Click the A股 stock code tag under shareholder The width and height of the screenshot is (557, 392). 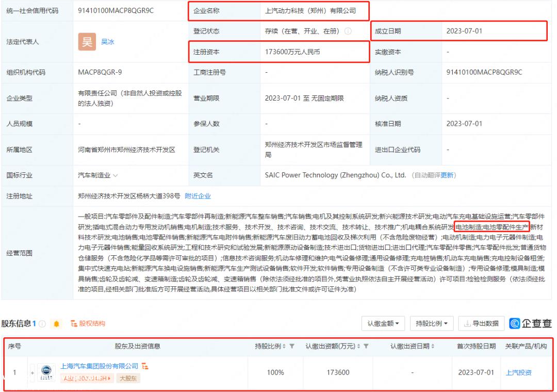87,378
